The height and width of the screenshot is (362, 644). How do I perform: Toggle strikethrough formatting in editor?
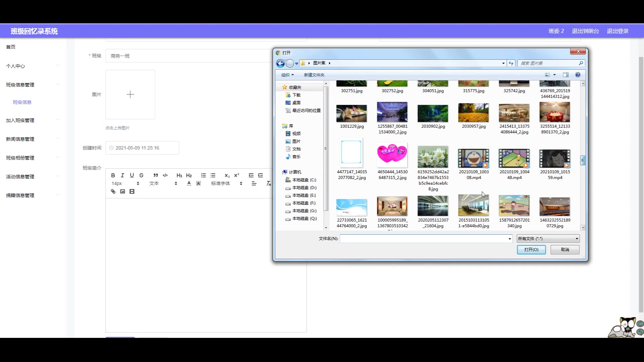click(141, 175)
